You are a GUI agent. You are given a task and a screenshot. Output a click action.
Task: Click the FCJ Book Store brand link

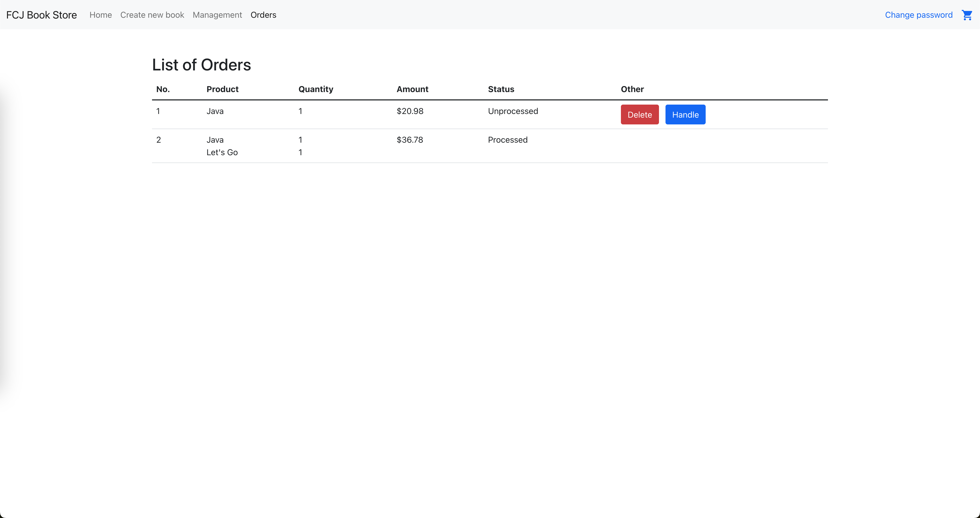pyautogui.click(x=41, y=15)
